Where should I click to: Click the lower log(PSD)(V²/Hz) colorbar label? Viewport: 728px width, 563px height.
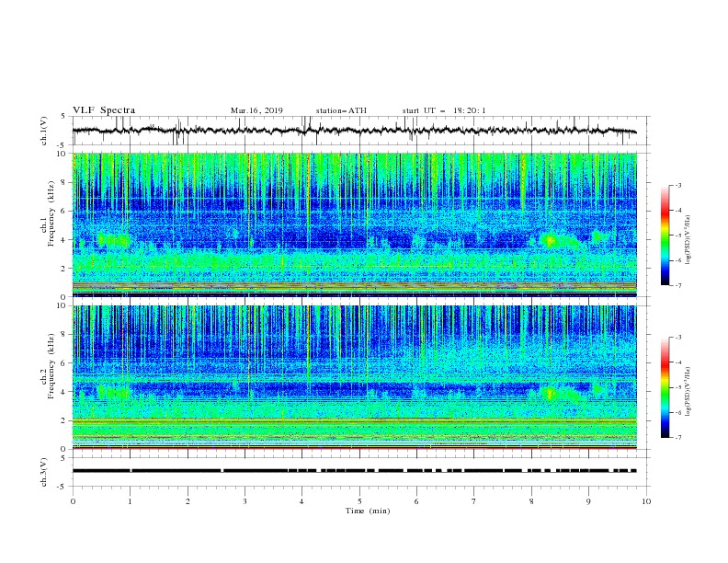click(x=688, y=392)
